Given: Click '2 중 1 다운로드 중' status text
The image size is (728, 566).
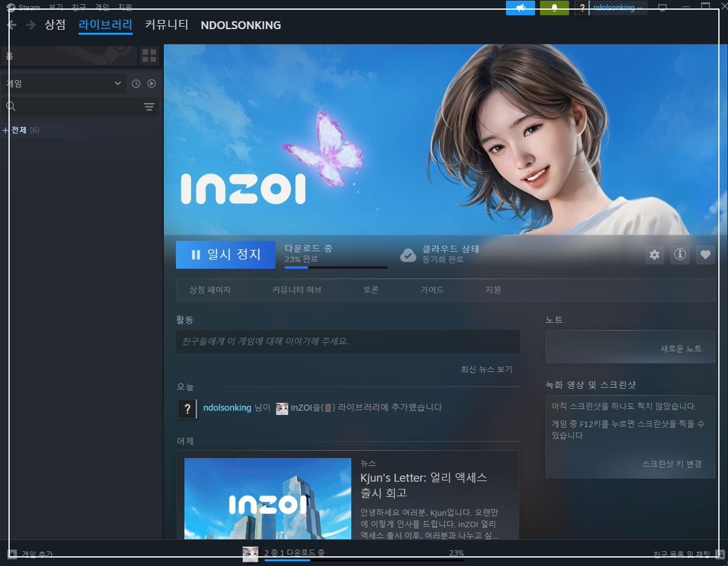Looking at the screenshot, I should pyautogui.click(x=294, y=553).
